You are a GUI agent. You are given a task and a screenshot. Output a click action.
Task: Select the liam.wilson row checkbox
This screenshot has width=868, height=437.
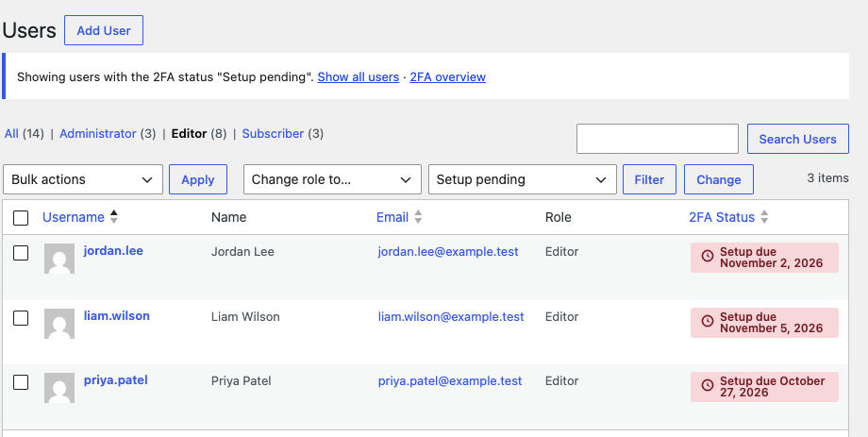point(21,318)
